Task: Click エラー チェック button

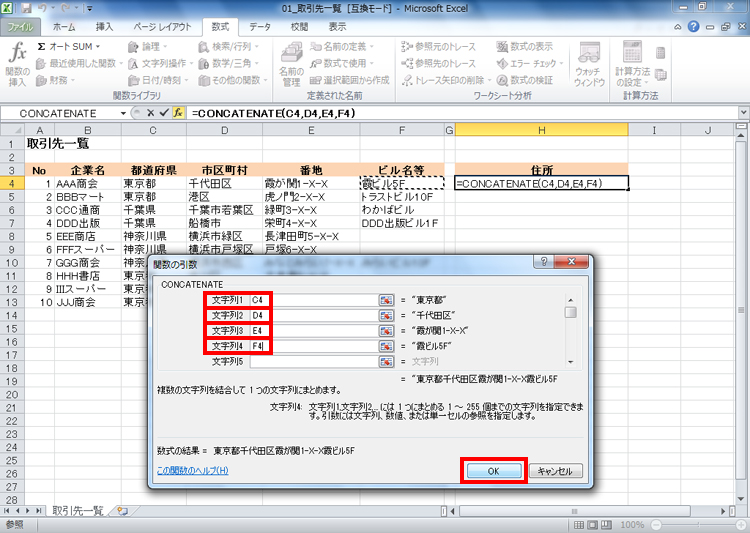Action: pyautogui.click(x=530, y=63)
